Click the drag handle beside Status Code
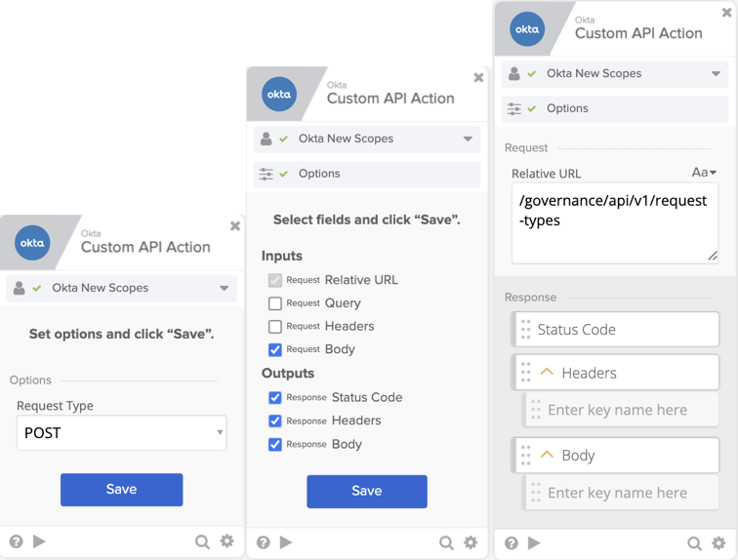The height and width of the screenshot is (560, 738). coord(526,330)
